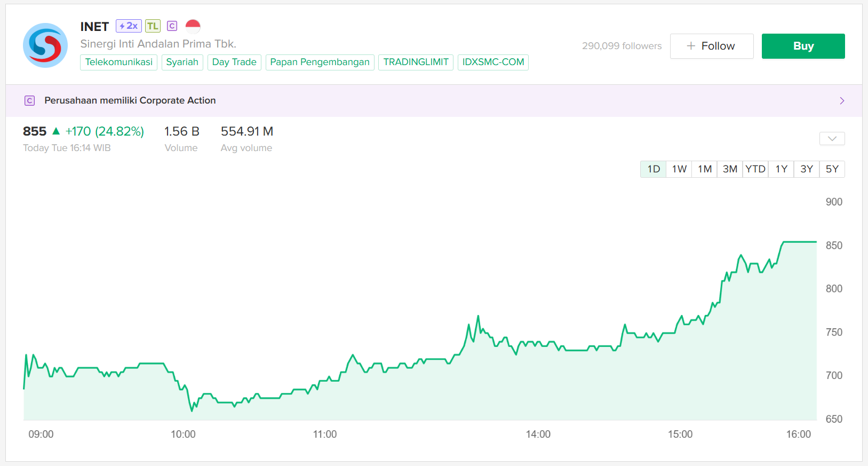This screenshot has width=868, height=466.
Task: Click the Perusahaan memiliki Corporate Action text
Action: [130, 100]
